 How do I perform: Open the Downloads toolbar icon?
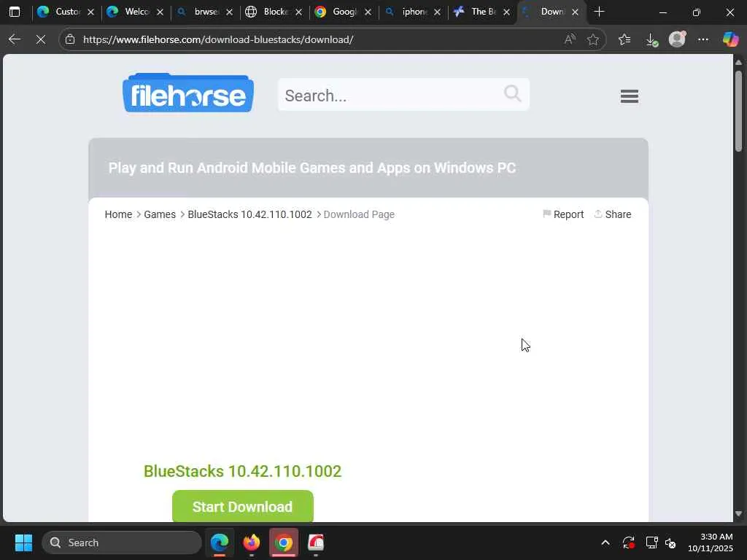coord(651,39)
